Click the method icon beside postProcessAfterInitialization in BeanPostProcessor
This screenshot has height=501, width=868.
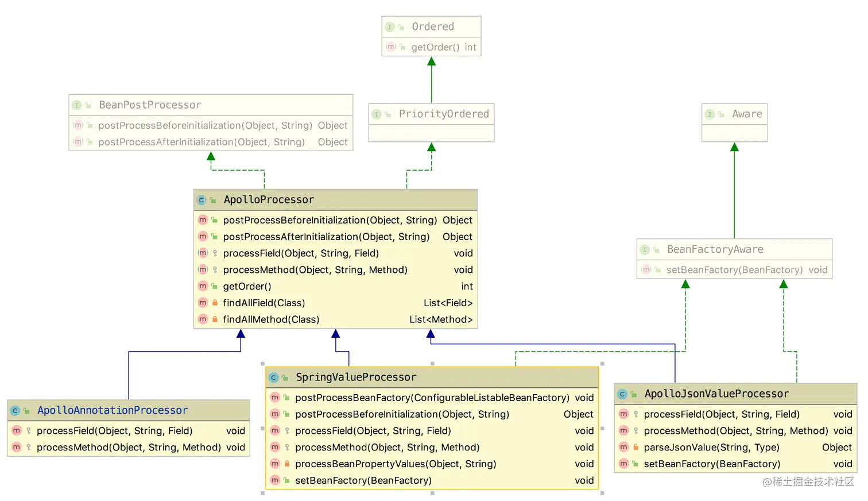[x=78, y=142]
